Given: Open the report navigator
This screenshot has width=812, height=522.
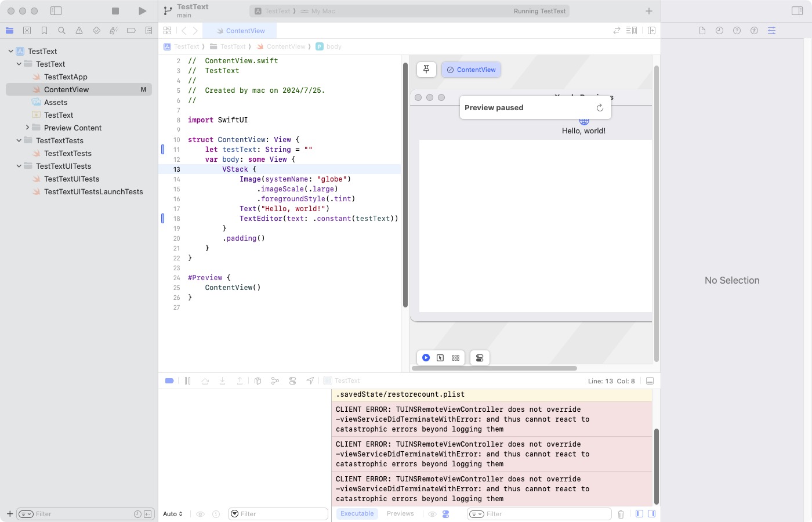Looking at the screenshot, I should (x=148, y=31).
